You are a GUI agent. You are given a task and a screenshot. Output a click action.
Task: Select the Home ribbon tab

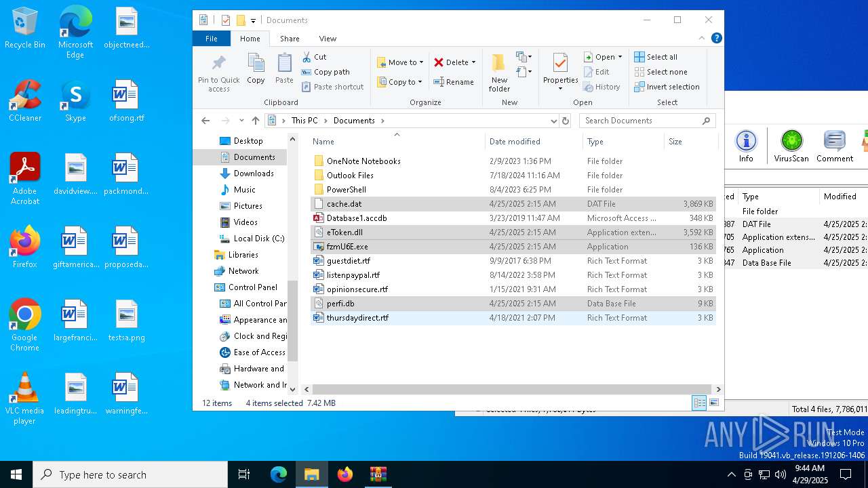(x=250, y=39)
